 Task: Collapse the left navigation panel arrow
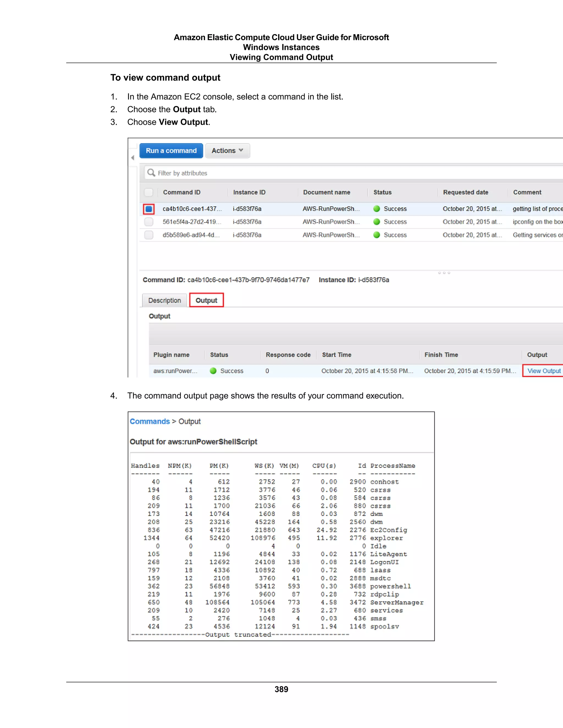pyautogui.click(x=133, y=158)
